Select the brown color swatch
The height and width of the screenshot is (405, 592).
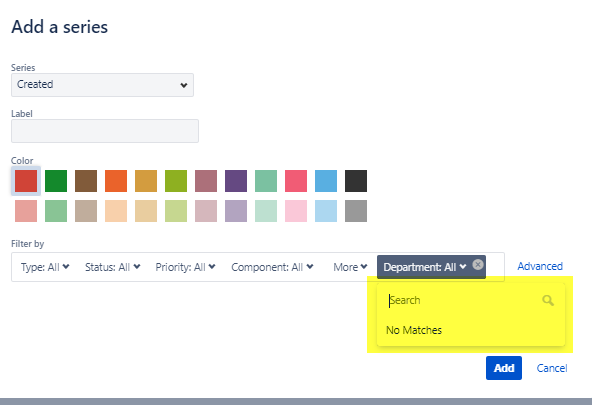pos(86,181)
